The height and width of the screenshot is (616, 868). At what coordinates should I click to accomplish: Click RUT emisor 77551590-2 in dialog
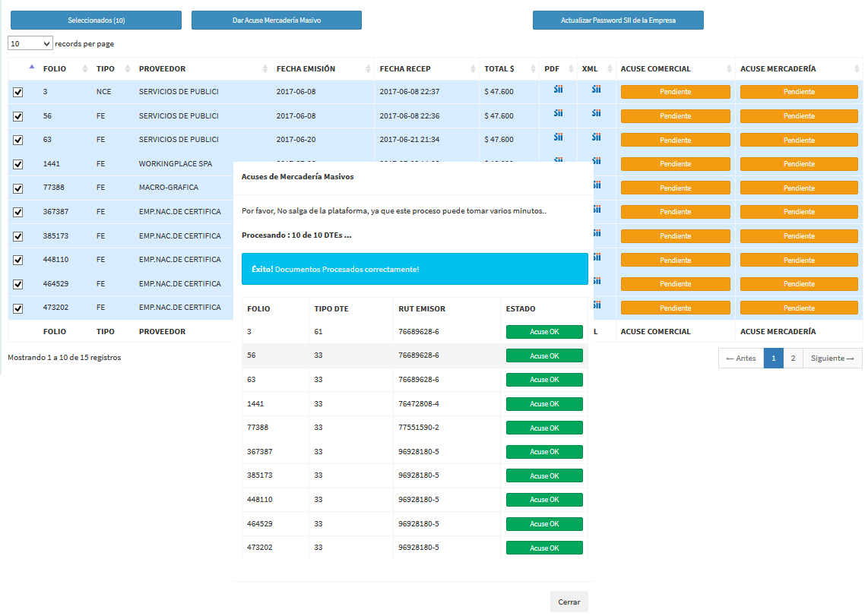419,428
